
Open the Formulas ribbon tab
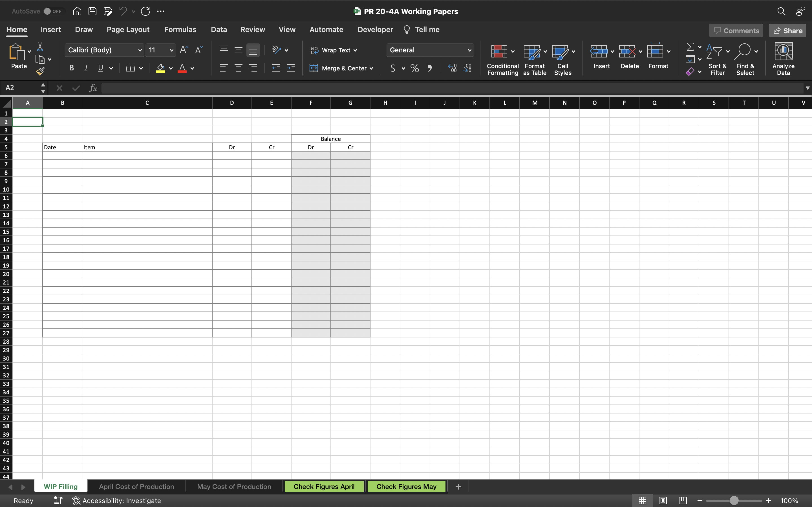point(180,30)
